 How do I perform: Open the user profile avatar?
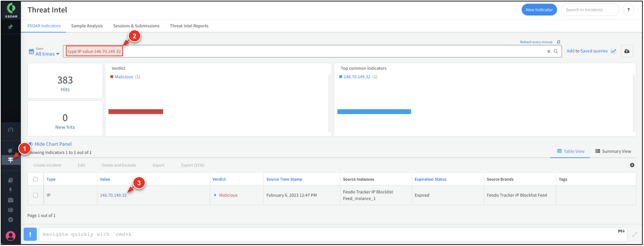(x=11, y=236)
